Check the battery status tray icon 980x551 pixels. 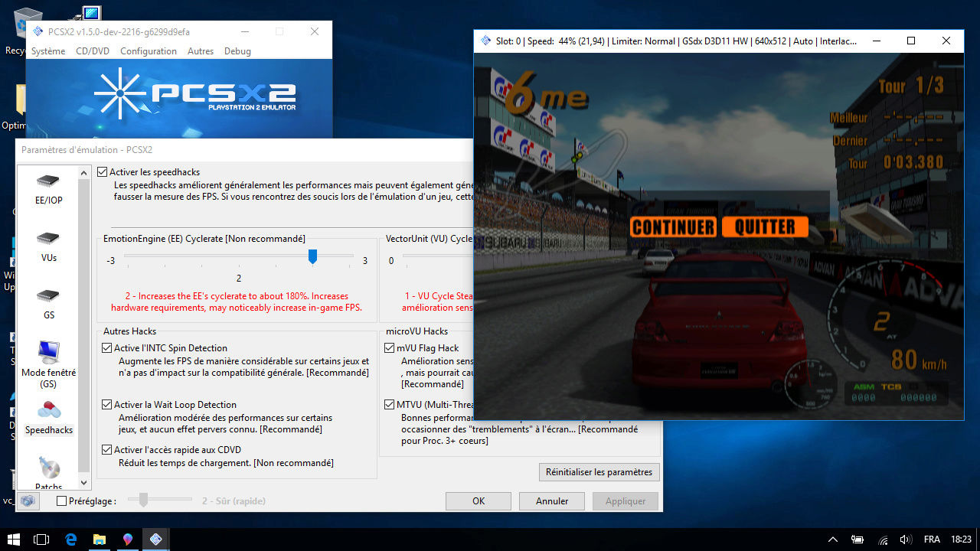pyautogui.click(x=857, y=540)
